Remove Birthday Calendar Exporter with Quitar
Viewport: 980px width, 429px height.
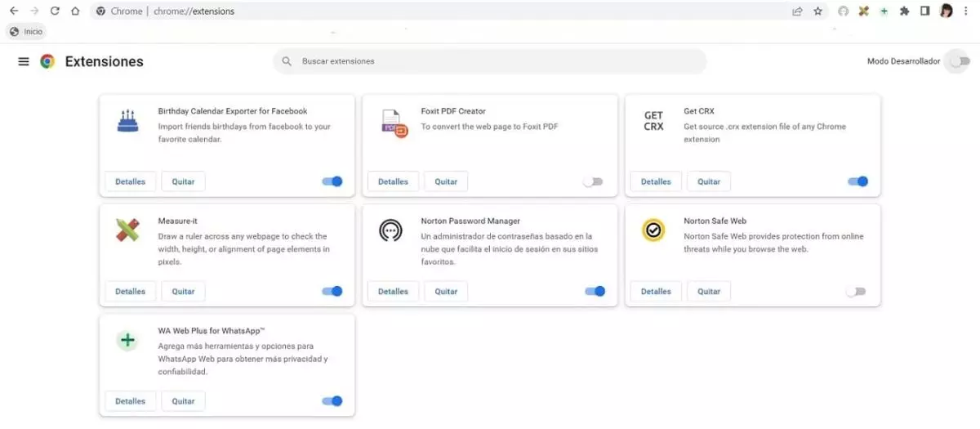[183, 181]
